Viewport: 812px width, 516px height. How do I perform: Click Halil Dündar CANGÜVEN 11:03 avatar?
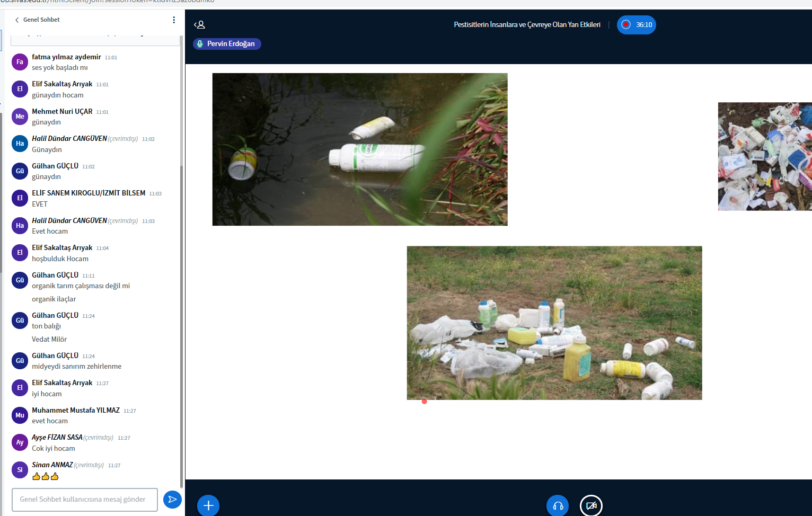[x=20, y=226]
